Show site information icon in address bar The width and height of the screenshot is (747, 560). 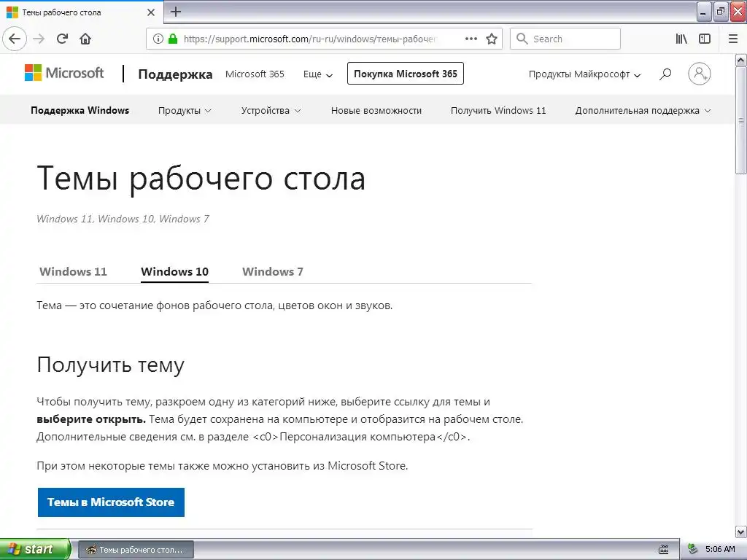tap(158, 39)
